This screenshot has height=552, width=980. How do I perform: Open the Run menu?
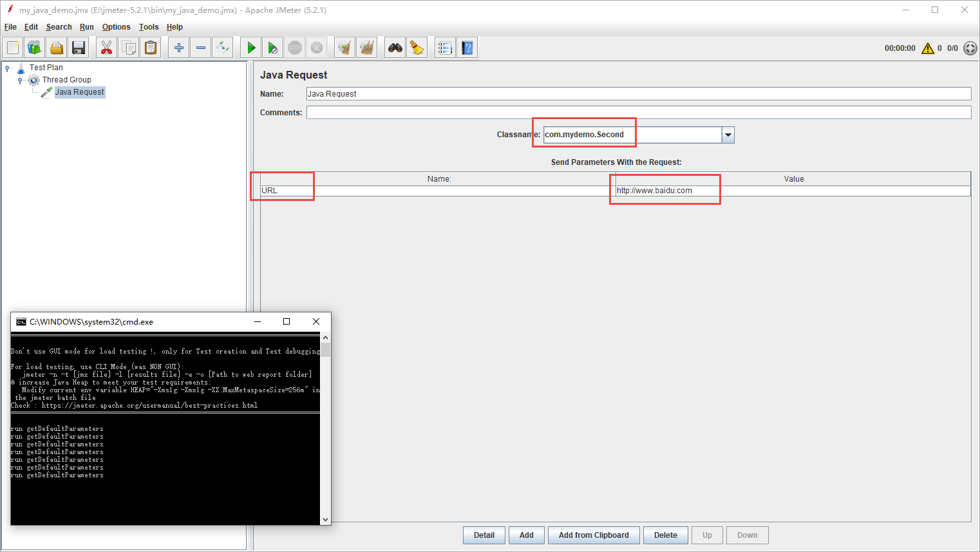click(86, 27)
